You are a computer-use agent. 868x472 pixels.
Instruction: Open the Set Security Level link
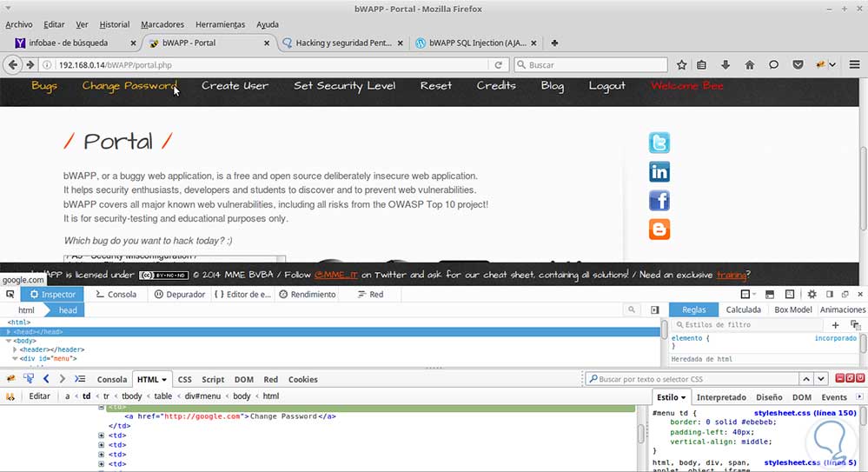tap(344, 86)
